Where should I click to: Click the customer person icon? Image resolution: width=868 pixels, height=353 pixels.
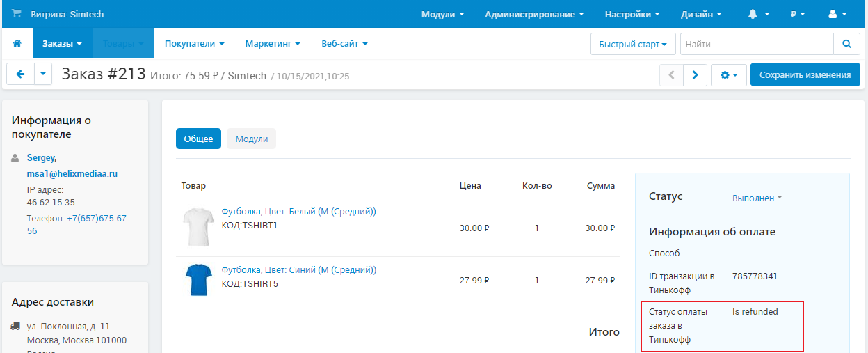pyautogui.click(x=15, y=158)
